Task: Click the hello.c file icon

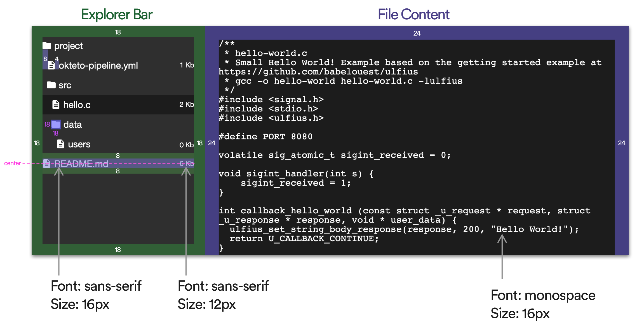Action: click(56, 105)
